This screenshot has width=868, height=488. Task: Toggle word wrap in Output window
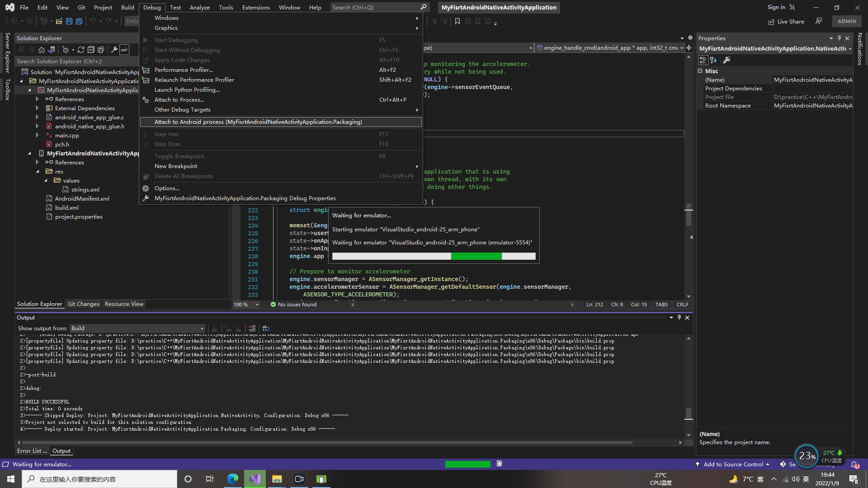point(266,328)
